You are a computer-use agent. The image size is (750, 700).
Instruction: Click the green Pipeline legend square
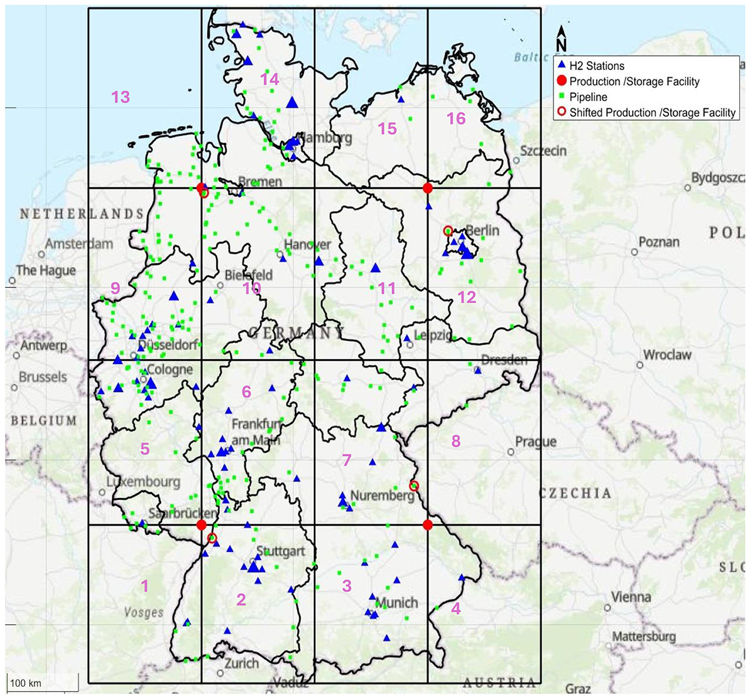[x=562, y=97]
